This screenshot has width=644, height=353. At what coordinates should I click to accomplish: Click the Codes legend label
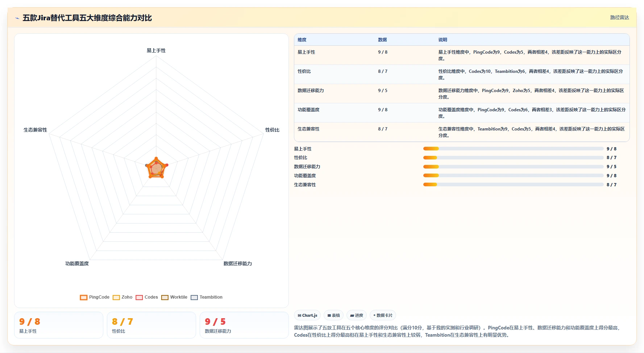coord(151,297)
